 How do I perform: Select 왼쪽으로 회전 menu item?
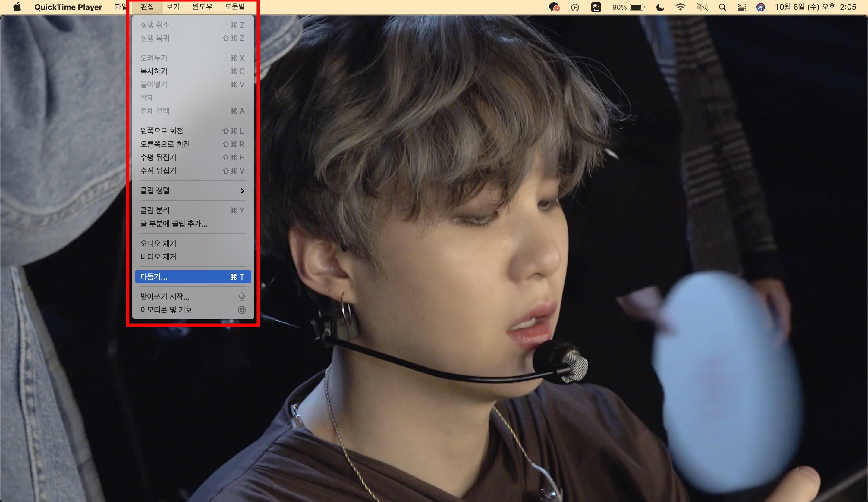coord(193,131)
